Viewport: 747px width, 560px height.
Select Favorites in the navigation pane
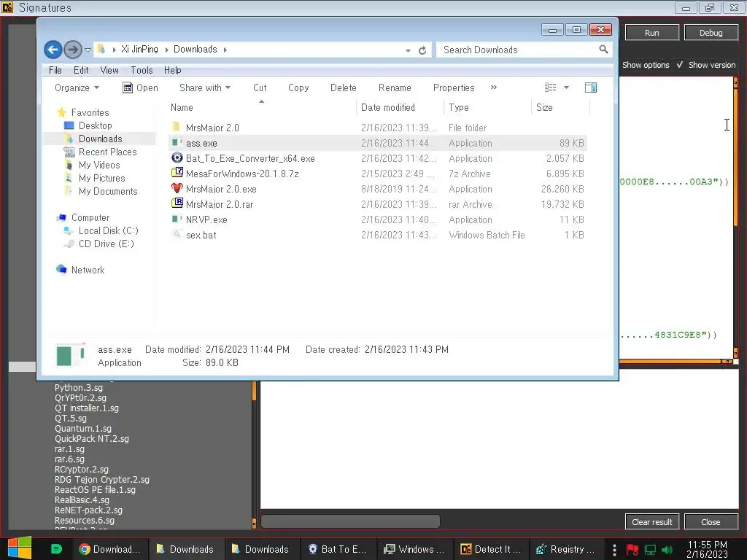(90, 112)
